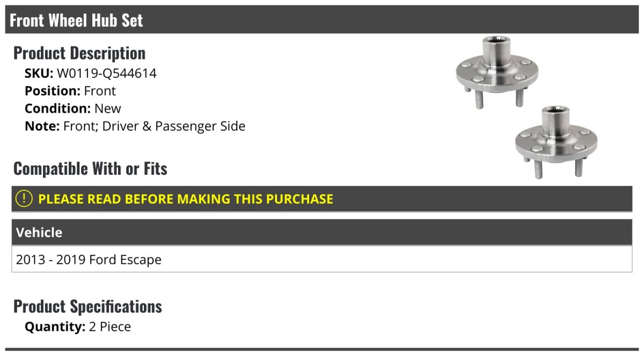The height and width of the screenshot is (356, 644).
Task: Select the 2013 - 2019 Ford Escape row
Action: pyautogui.click(x=322, y=259)
